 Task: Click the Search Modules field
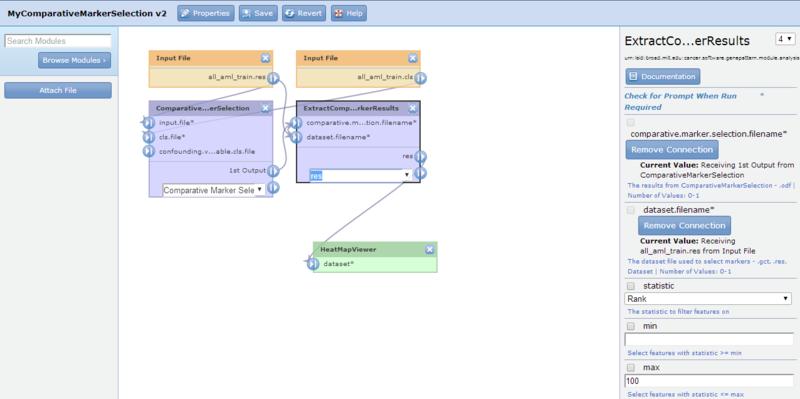(58, 41)
